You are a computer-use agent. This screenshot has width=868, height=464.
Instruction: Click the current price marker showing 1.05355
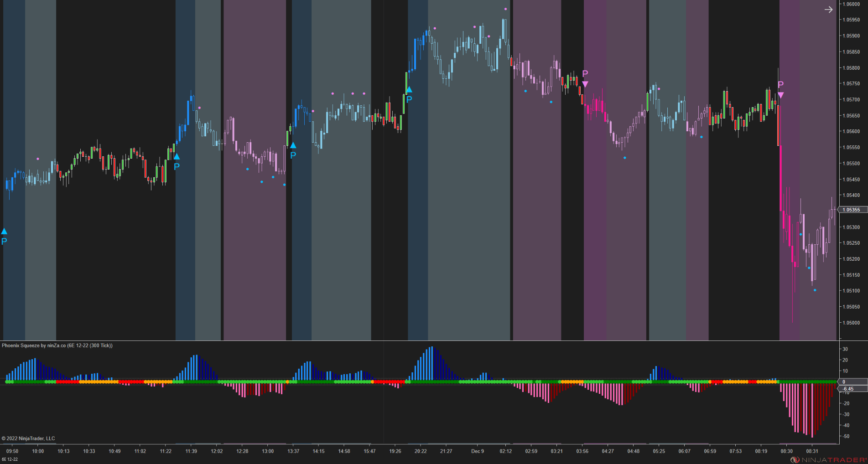point(851,210)
